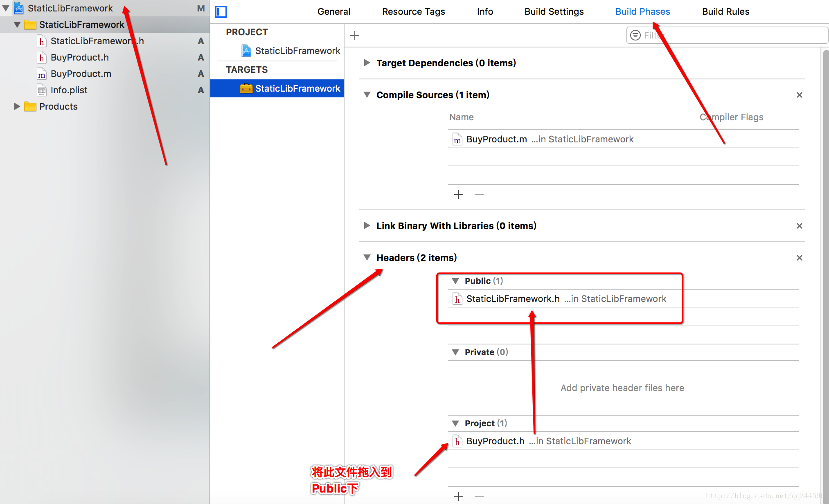
Task: Expand Link Binary With Libraries section
Action: (367, 225)
